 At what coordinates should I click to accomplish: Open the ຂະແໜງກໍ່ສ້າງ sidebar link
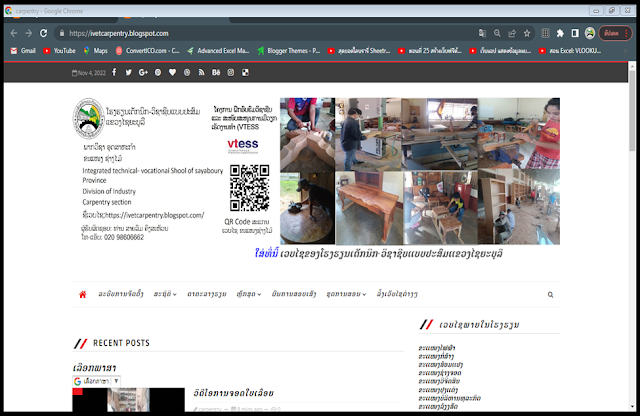point(436,356)
